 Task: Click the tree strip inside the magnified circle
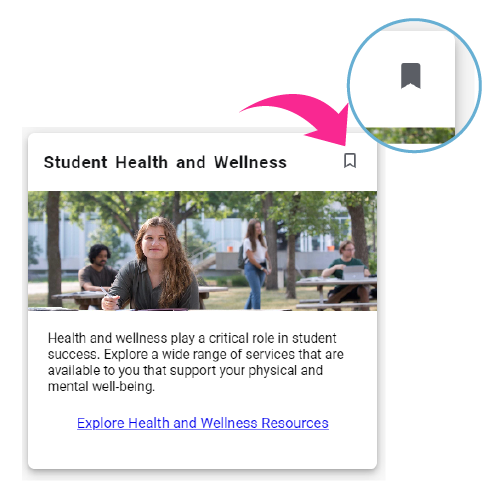click(x=412, y=136)
